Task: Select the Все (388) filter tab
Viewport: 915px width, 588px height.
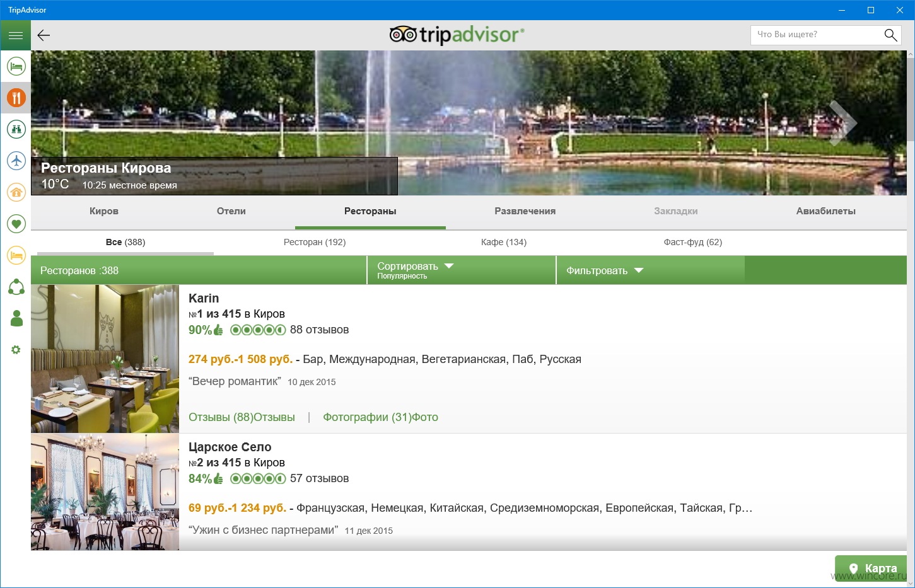Action: [x=125, y=242]
